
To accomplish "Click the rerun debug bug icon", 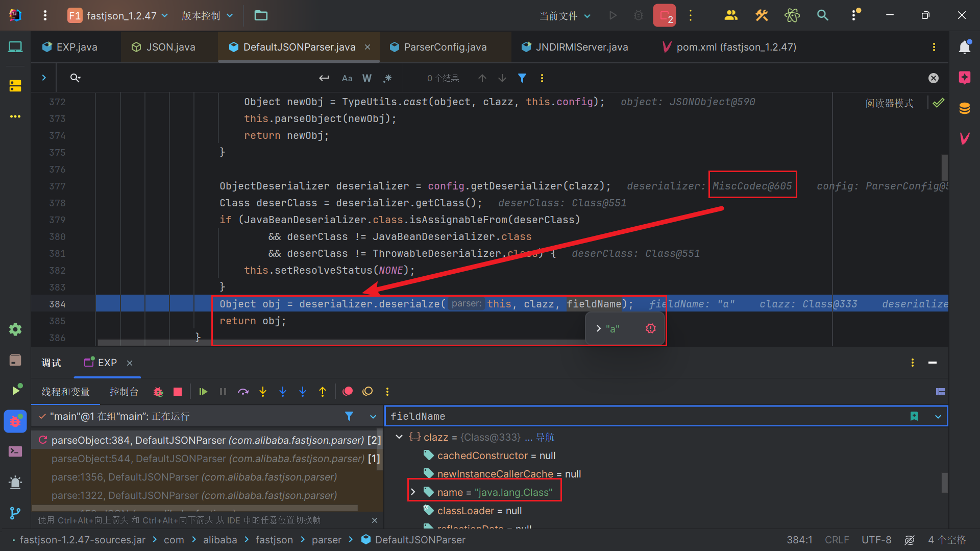I will coord(158,392).
